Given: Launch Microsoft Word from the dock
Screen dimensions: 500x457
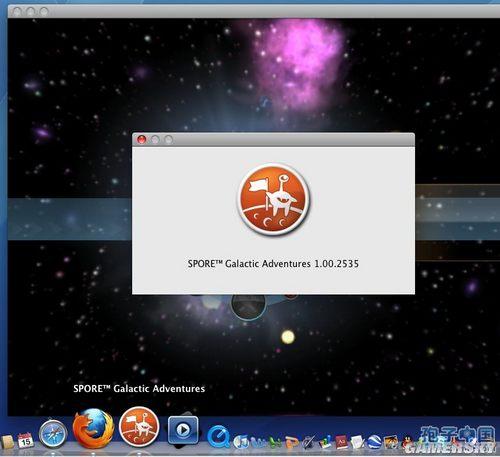Looking at the screenshot, I should 258,442.
